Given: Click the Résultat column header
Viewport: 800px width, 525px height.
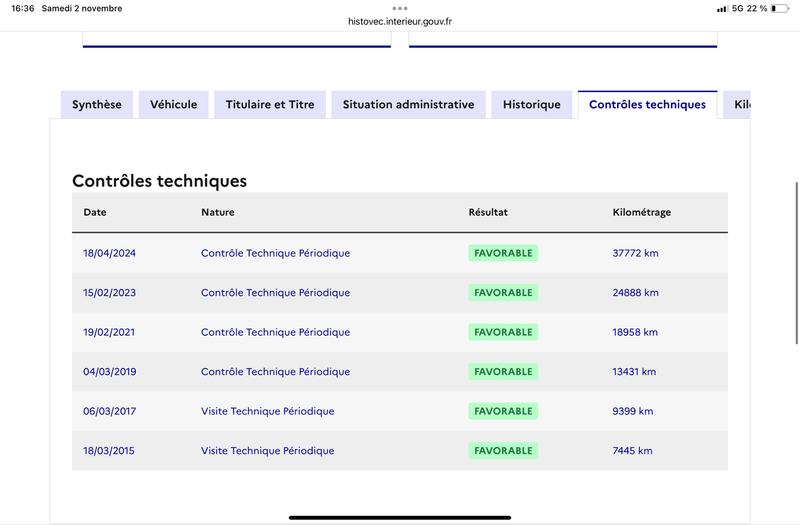Looking at the screenshot, I should 488,212.
